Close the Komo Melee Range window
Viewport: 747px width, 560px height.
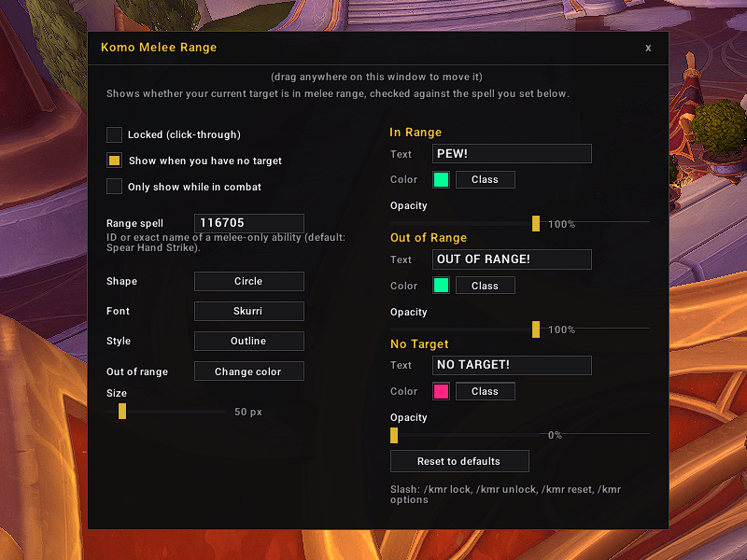coord(648,48)
